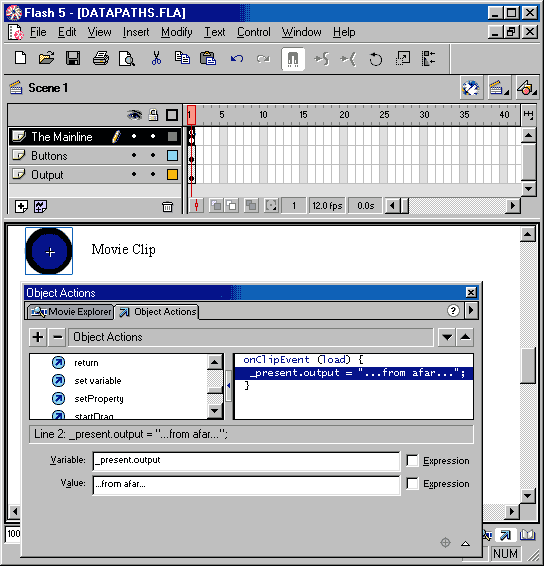The height and width of the screenshot is (566, 544).
Task: Click the New document icon
Action: coord(21,58)
